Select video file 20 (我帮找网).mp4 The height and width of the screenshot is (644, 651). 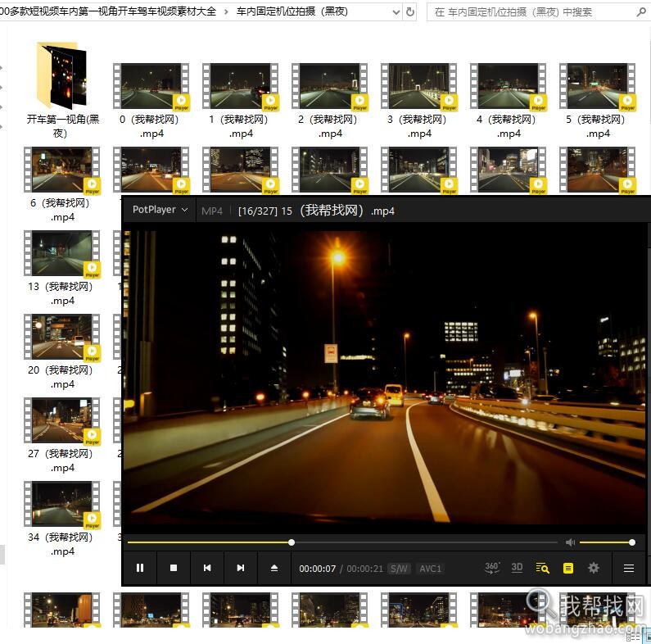[62, 351]
